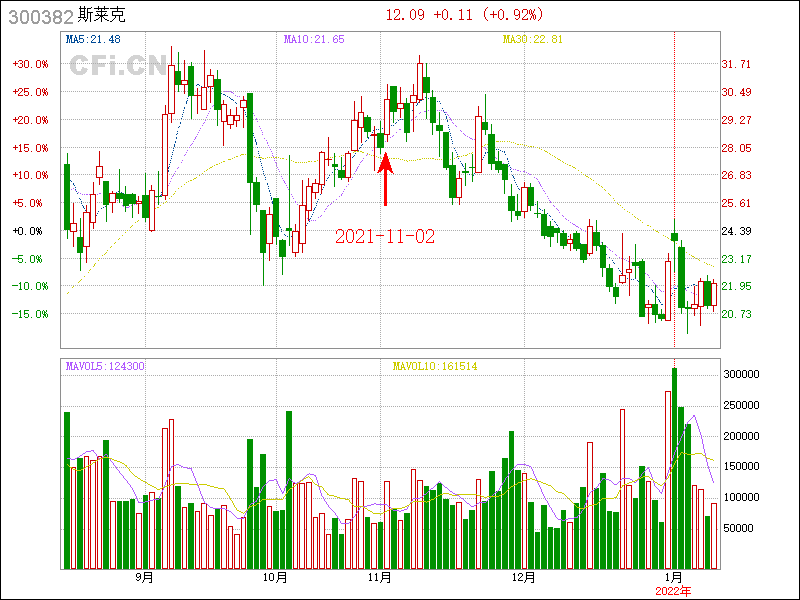
Task: Click the tallest green volume bar
Action: (674, 467)
